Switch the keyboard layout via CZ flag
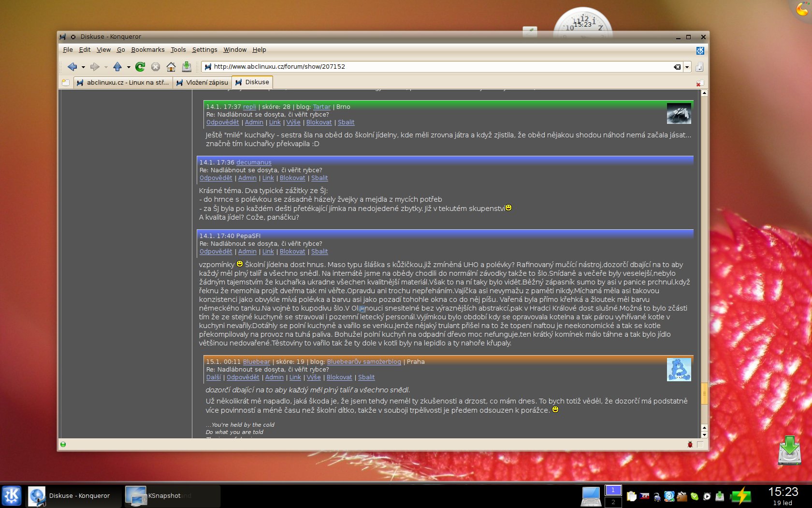The height and width of the screenshot is (508, 812). 644,496
